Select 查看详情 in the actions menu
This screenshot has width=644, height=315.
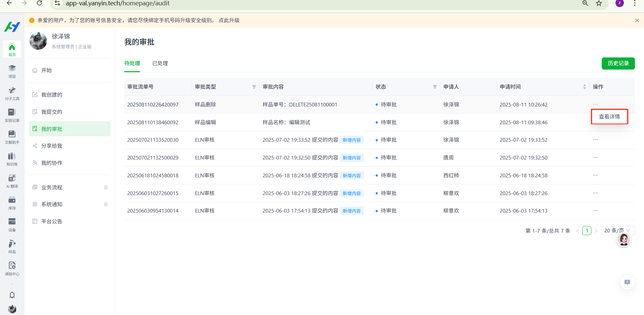pos(609,117)
